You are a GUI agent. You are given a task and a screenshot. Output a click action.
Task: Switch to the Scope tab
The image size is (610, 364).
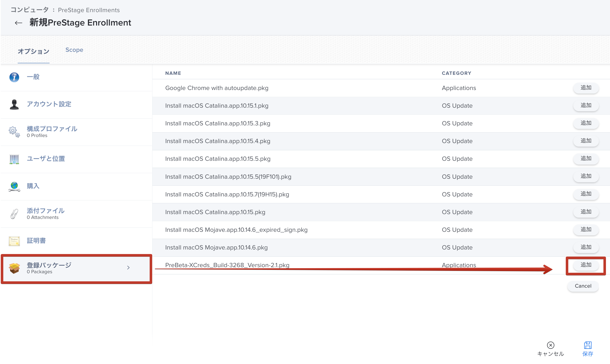tap(74, 50)
